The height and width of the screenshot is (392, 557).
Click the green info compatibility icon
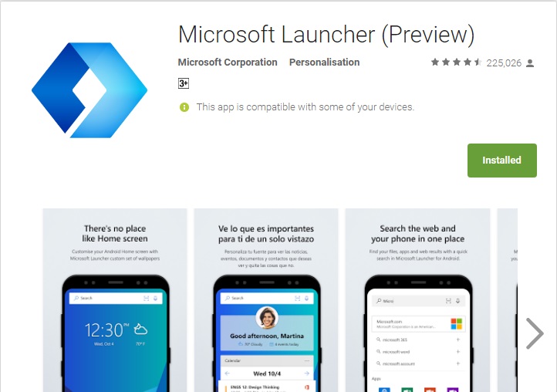[184, 107]
